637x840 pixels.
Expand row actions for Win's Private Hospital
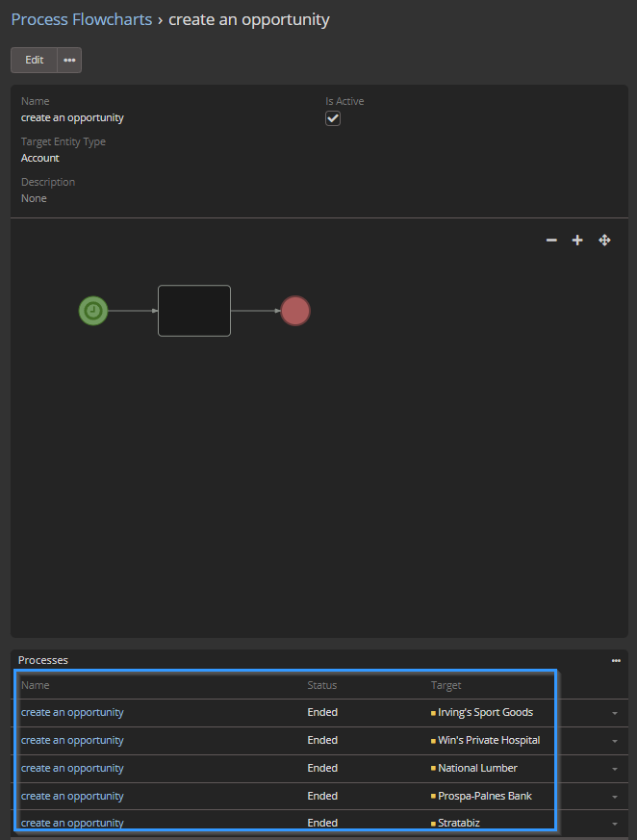coord(614,741)
